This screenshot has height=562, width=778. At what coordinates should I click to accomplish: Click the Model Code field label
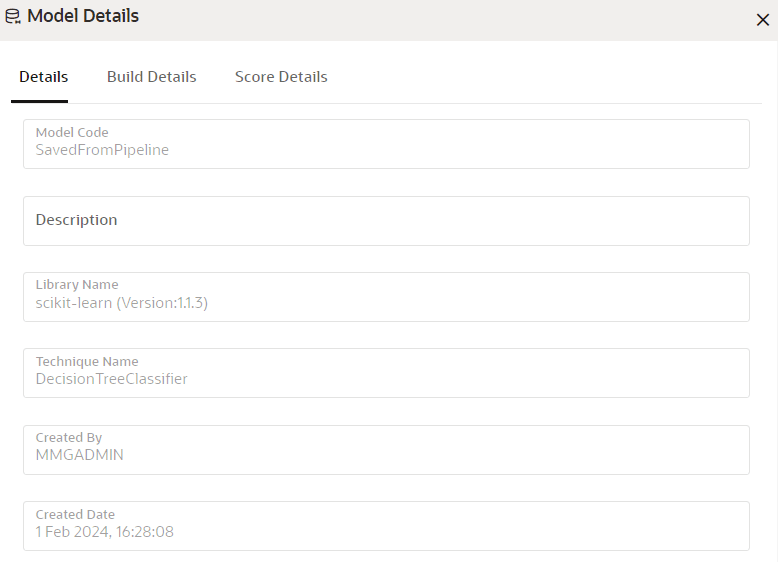[72, 132]
